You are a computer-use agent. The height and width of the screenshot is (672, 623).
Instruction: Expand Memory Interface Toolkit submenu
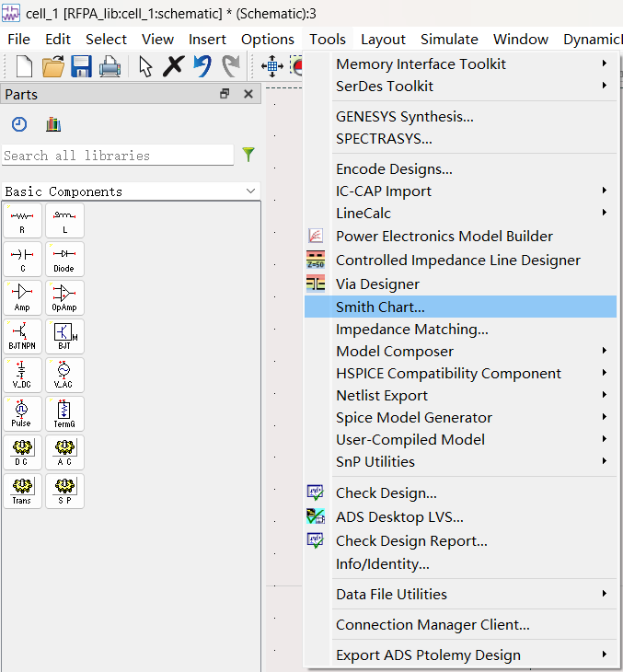(x=461, y=64)
